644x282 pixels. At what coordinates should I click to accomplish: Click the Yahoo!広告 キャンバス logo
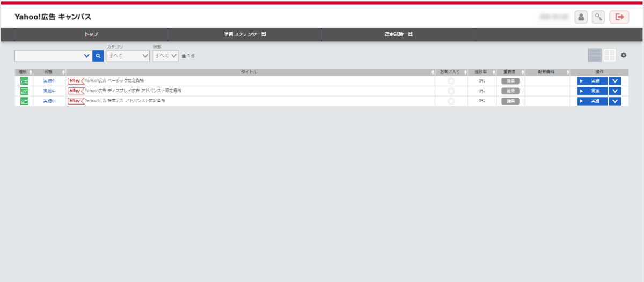53,17
